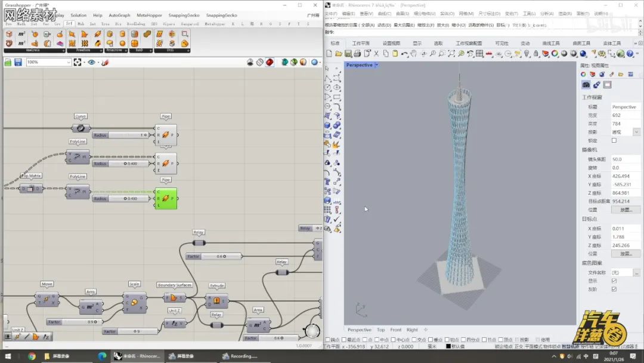Click the light bulb icon in Rhino toolbar

(527, 54)
